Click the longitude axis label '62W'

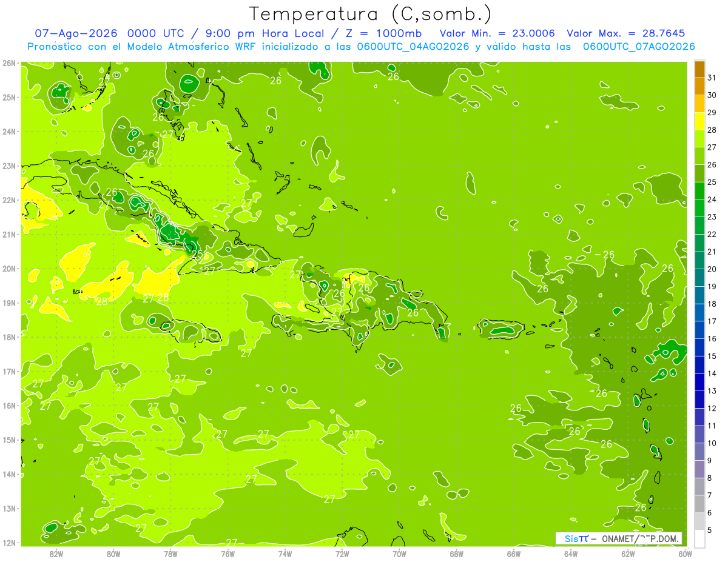[628, 554]
